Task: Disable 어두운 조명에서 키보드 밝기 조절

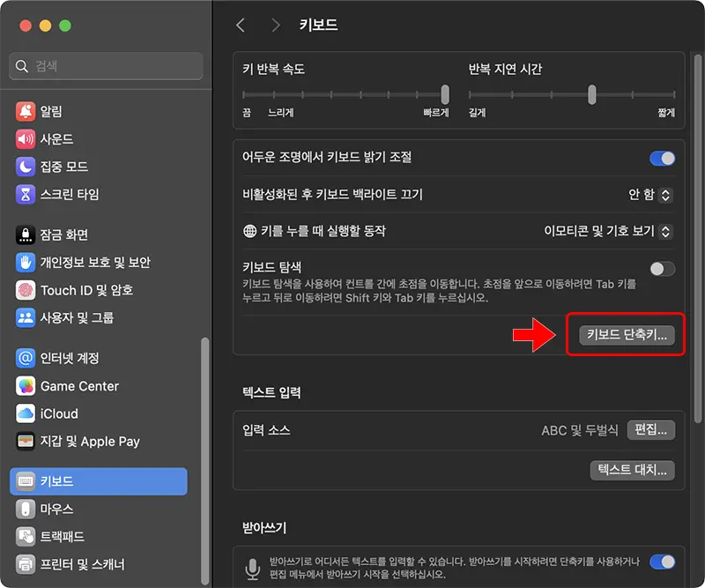Action: 661,158
